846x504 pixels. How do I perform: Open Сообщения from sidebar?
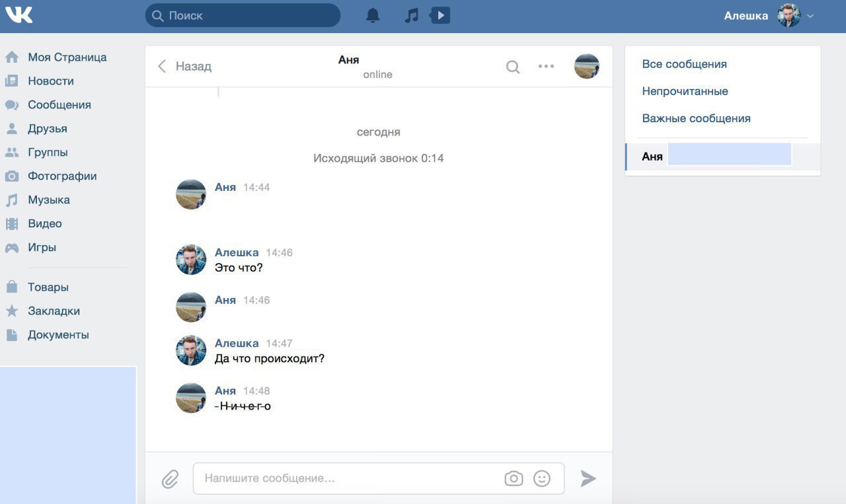point(59,105)
